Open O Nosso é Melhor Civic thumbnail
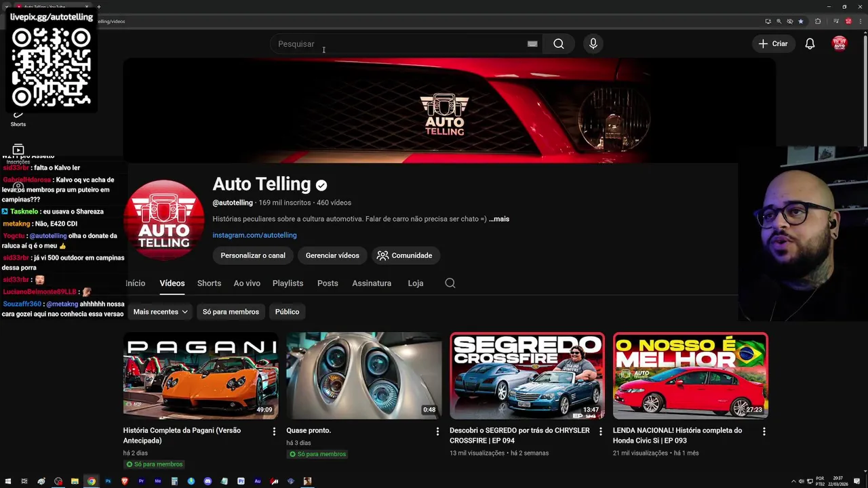This screenshot has width=868, height=488. tap(690, 375)
